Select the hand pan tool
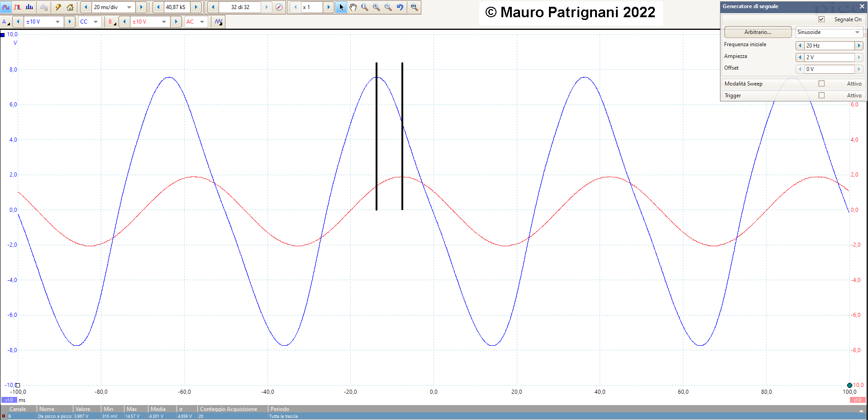868x420 pixels. tap(353, 7)
